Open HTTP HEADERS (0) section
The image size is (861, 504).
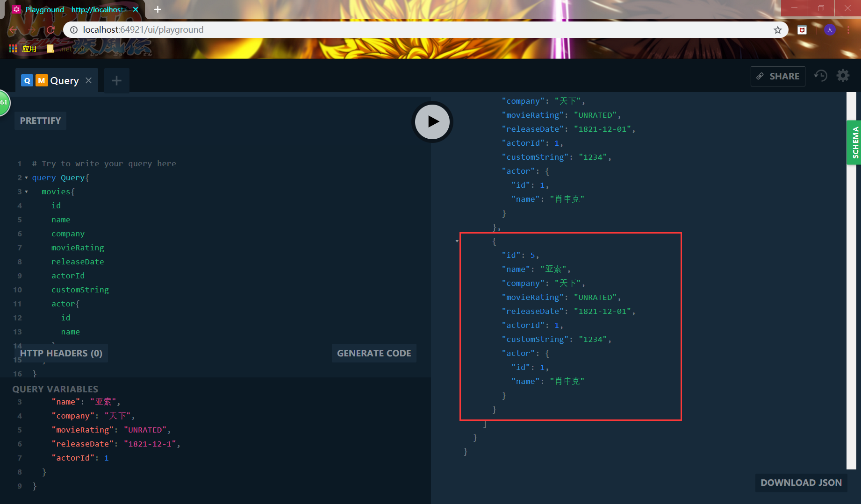pyautogui.click(x=61, y=353)
